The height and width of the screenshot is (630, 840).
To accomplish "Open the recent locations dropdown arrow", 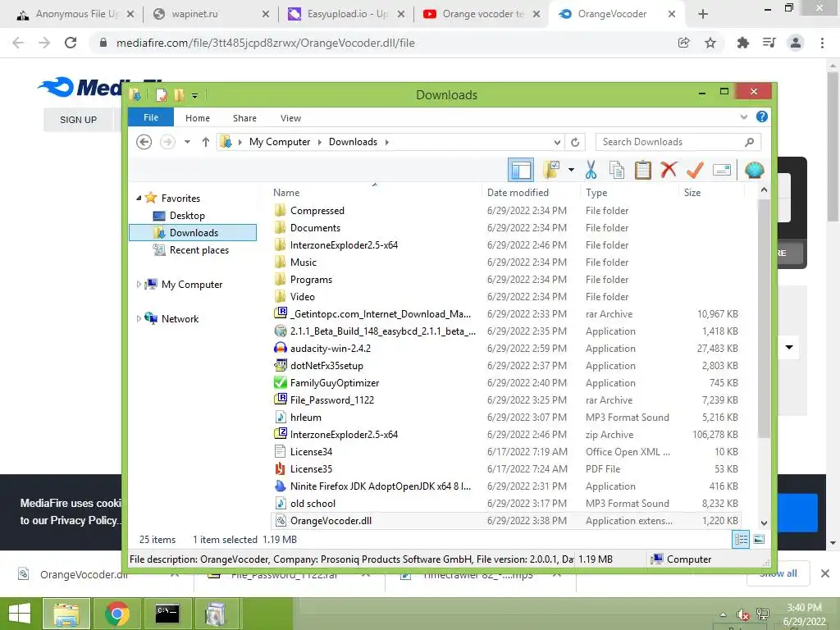I will pyautogui.click(x=187, y=142).
